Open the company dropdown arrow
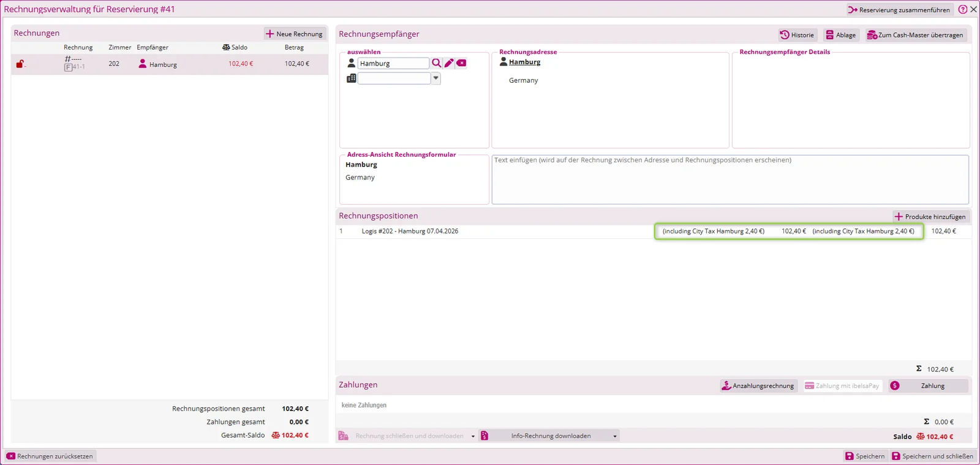Image resolution: width=980 pixels, height=465 pixels. [x=436, y=78]
